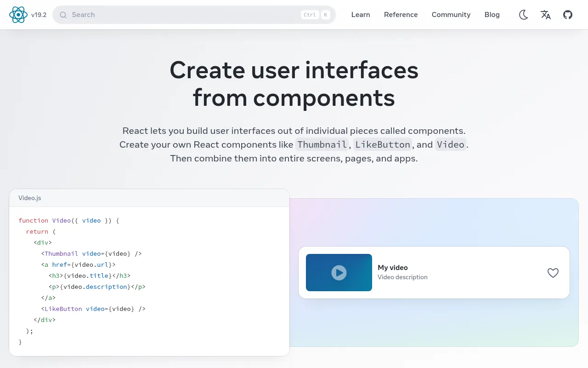Screen dimensions: 588x368
Task: Click the "<LikeButton video={video} />" code line
Action: [93, 309]
